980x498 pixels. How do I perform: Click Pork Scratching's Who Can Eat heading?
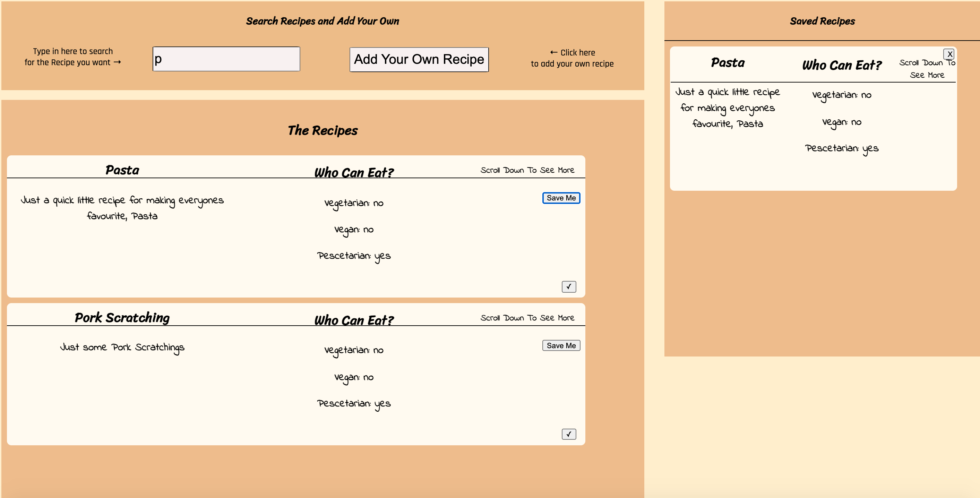click(354, 320)
